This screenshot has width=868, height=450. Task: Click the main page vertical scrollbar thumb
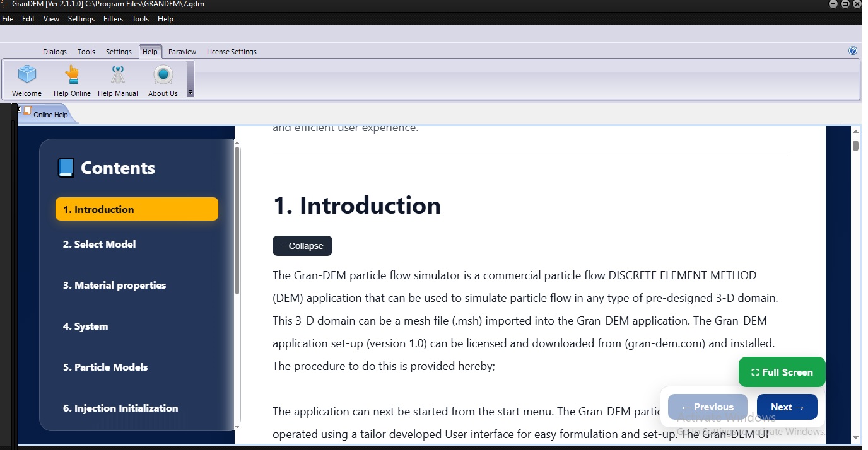point(855,146)
